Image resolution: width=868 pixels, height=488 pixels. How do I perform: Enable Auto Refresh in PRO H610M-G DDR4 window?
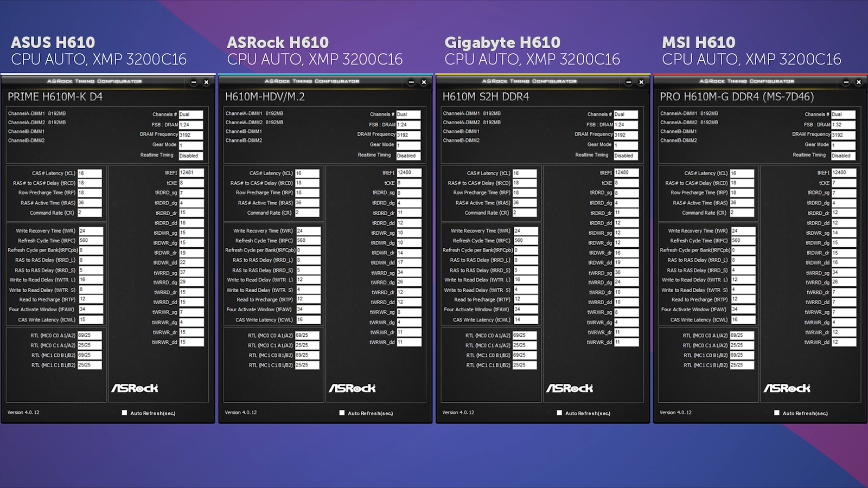click(777, 413)
